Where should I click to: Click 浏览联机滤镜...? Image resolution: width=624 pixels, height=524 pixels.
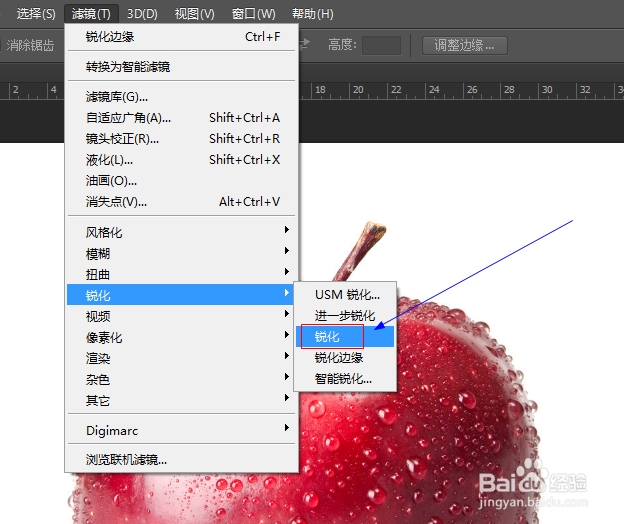[x=181, y=460]
